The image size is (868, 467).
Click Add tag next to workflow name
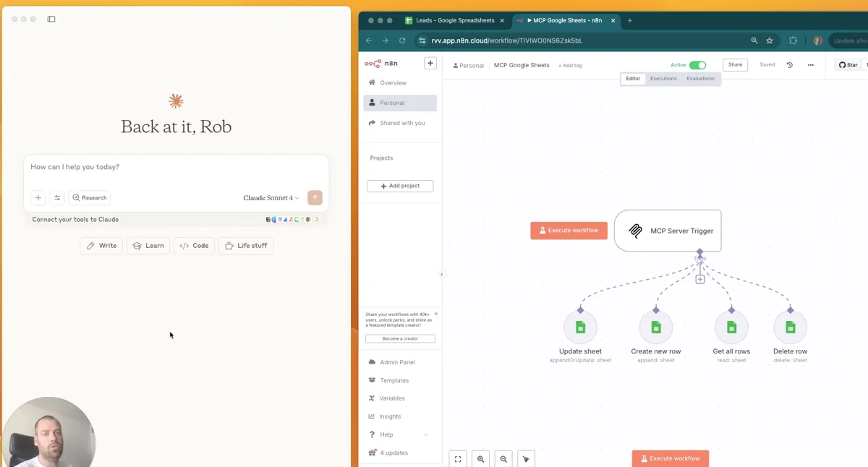(x=570, y=65)
